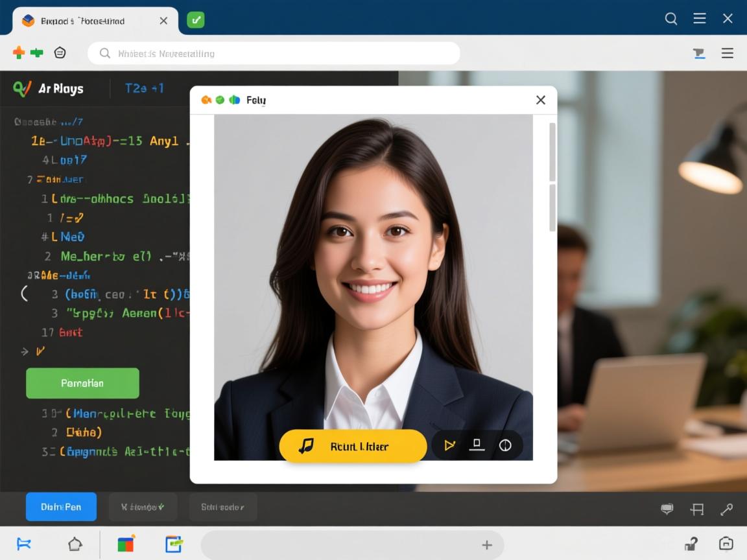This screenshot has height=560, width=747.
Task: Click the laptop icon in dialog controls
Action: coord(477,445)
